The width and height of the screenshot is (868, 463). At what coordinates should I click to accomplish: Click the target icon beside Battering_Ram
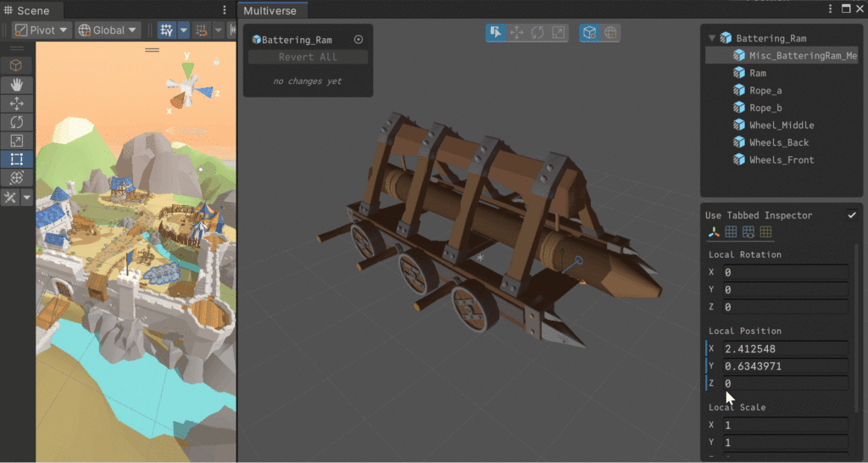[359, 39]
